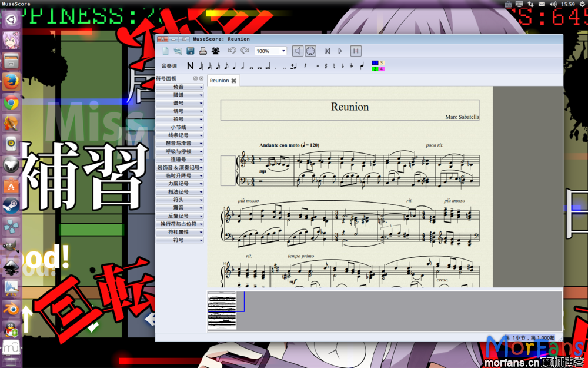This screenshot has width=588, height=368.
Task: Toggle the repeats button next to play
Action: (x=356, y=51)
